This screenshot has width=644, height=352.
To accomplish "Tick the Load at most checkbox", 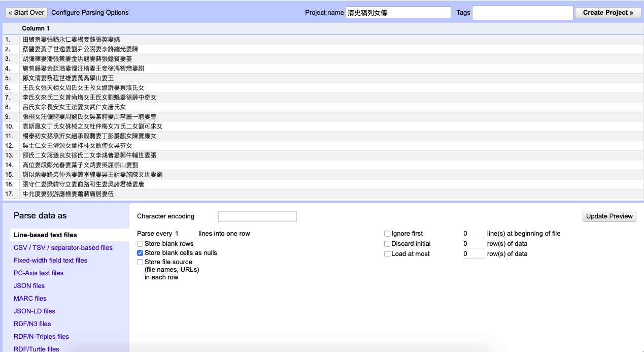I will point(387,254).
